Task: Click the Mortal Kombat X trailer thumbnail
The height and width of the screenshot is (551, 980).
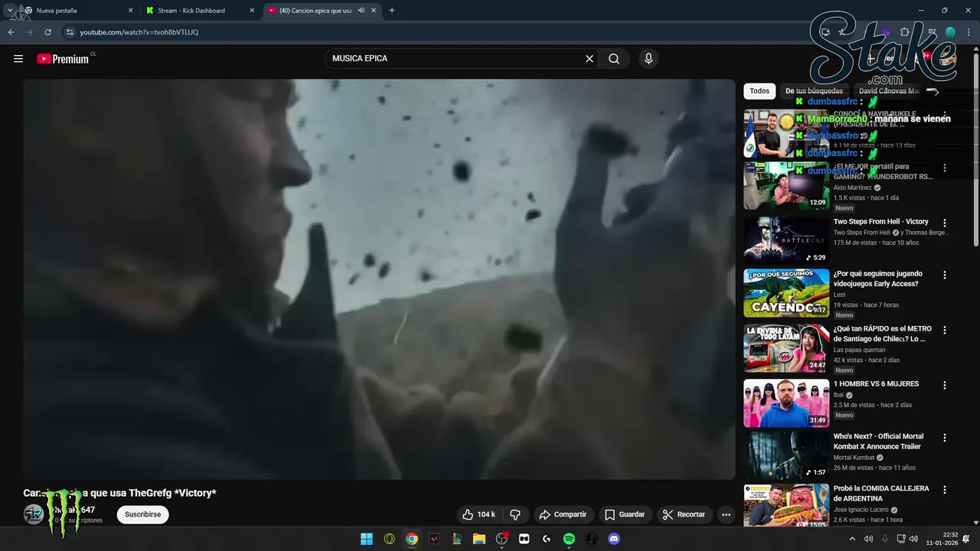Action: [786, 455]
